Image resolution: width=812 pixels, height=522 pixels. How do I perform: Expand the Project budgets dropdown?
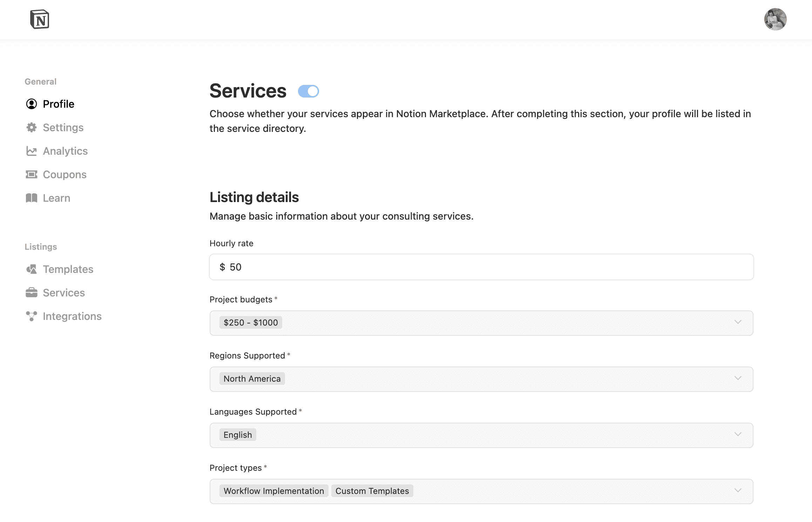(738, 322)
